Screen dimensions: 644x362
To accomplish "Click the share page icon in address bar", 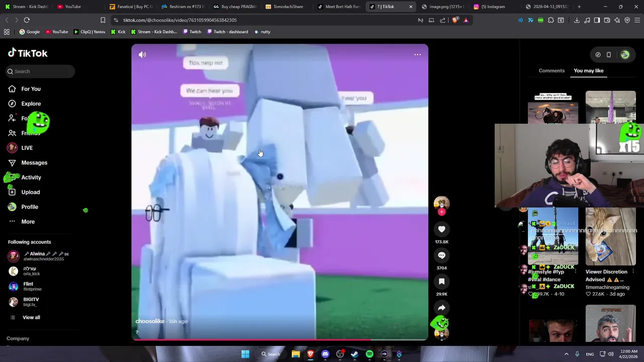I will click(443, 20).
